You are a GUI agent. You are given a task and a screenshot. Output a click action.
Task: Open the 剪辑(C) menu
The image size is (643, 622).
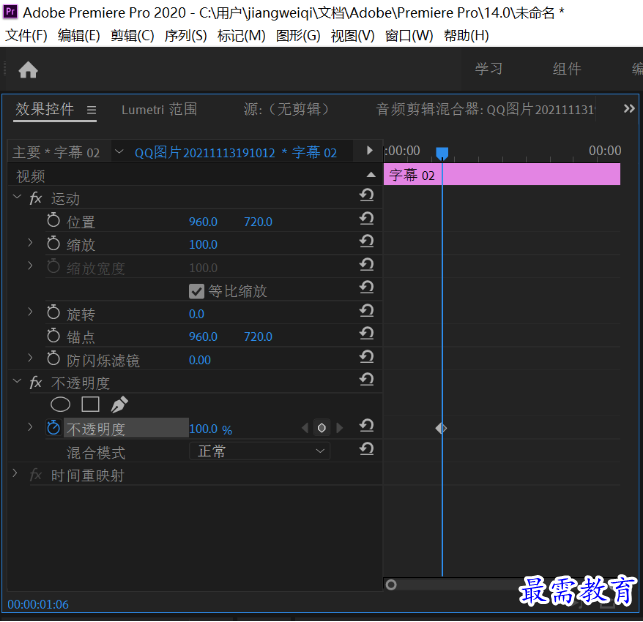tap(132, 36)
